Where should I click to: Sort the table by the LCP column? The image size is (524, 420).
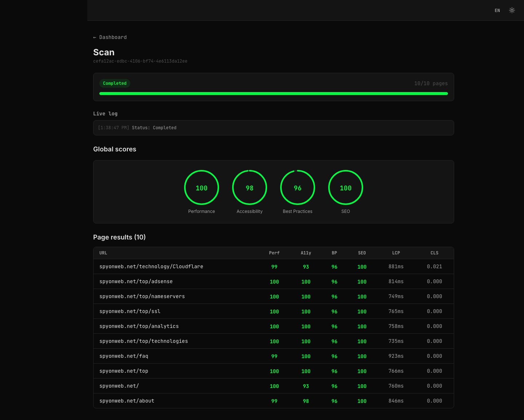point(396,253)
